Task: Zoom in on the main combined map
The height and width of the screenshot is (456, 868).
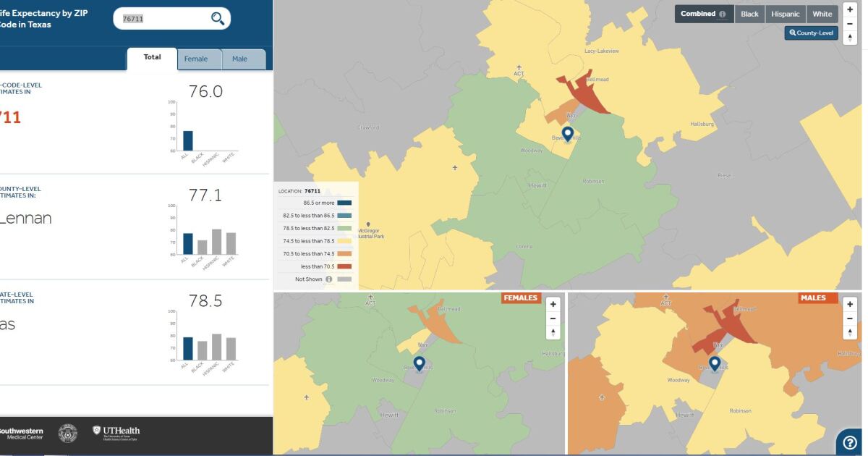Action: 850,10
